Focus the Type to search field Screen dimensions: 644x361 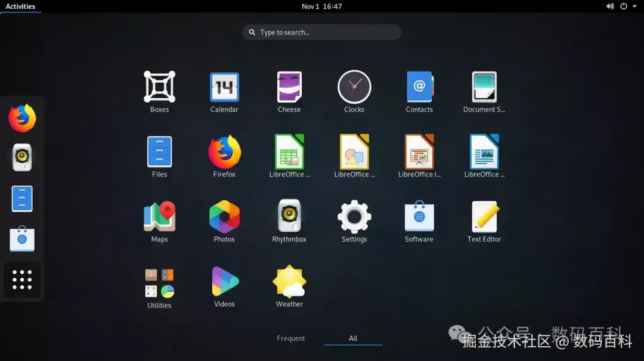pyautogui.click(x=321, y=32)
